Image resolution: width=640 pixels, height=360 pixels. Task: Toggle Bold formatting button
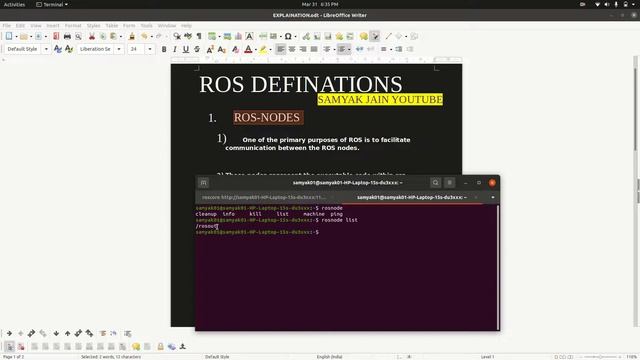164,49
